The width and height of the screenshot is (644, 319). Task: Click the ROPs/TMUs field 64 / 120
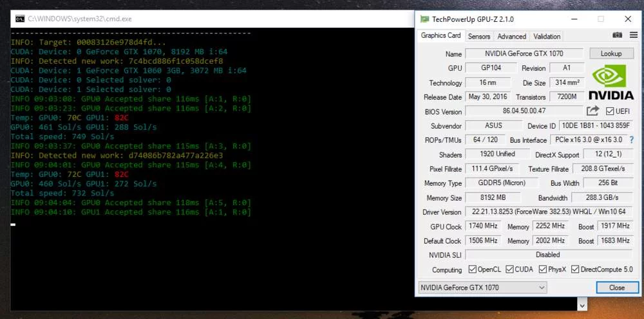(485, 140)
